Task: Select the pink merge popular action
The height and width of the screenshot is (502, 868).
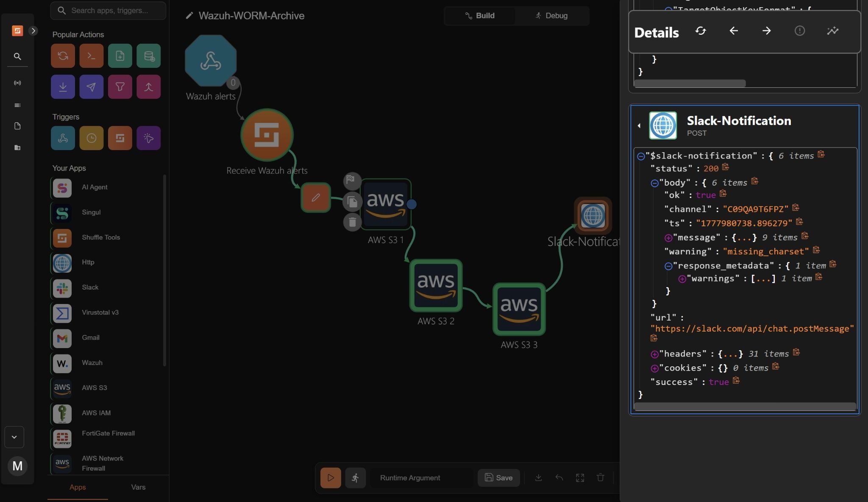Action: coord(149,87)
